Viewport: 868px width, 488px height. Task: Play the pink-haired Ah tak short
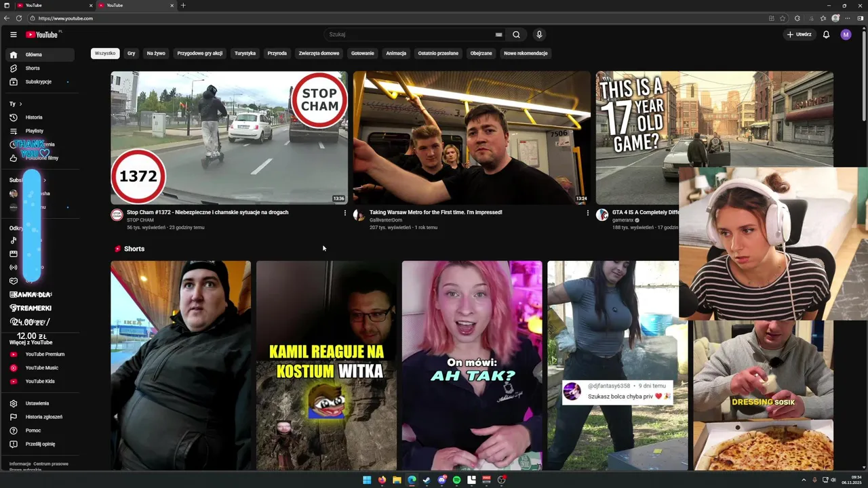[x=472, y=365]
